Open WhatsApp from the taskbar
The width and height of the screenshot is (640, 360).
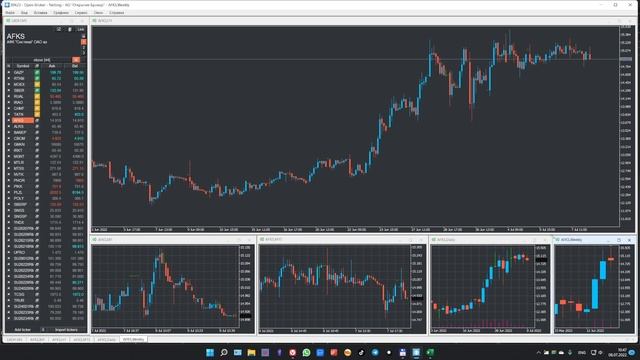(306, 352)
